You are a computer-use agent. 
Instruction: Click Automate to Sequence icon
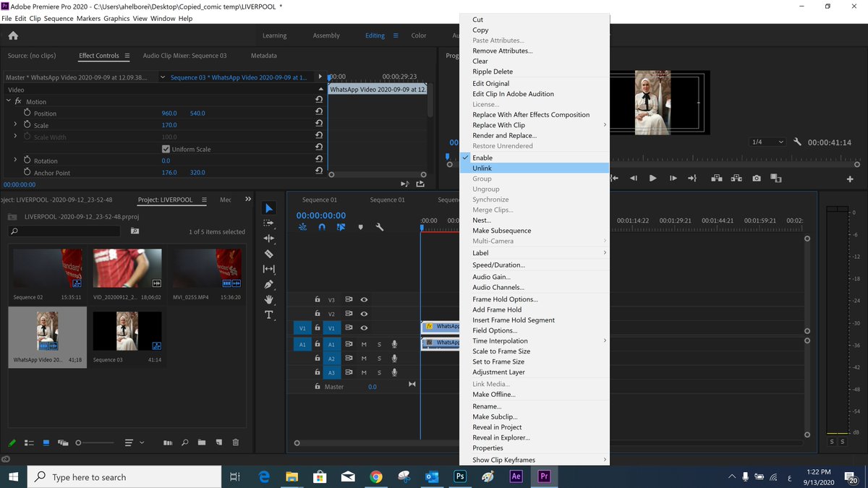[x=168, y=442]
